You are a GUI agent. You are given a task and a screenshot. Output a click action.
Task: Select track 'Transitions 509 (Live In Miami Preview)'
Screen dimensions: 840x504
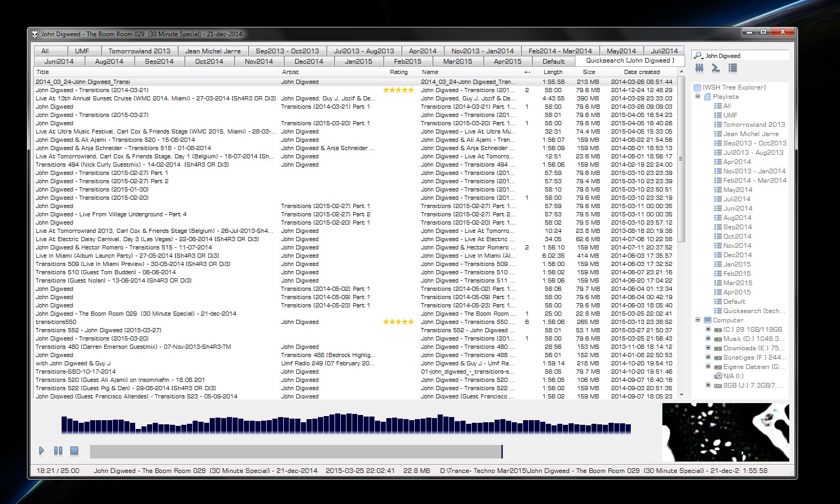(356, 264)
